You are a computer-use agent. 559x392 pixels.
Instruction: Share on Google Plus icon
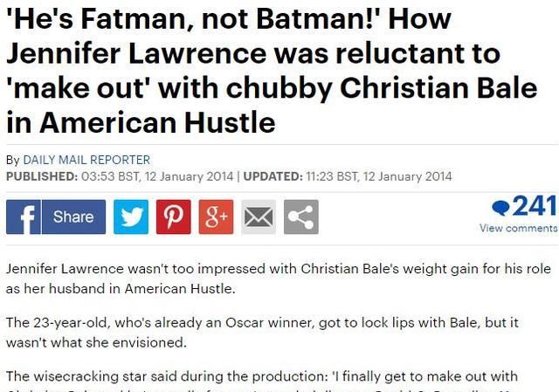[216, 217]
